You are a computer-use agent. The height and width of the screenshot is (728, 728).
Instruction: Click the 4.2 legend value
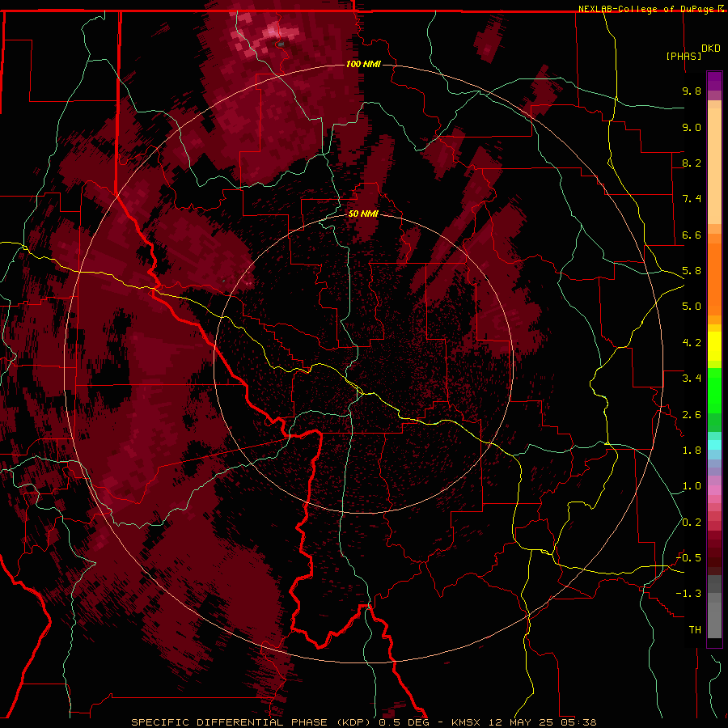click(692, 343)
